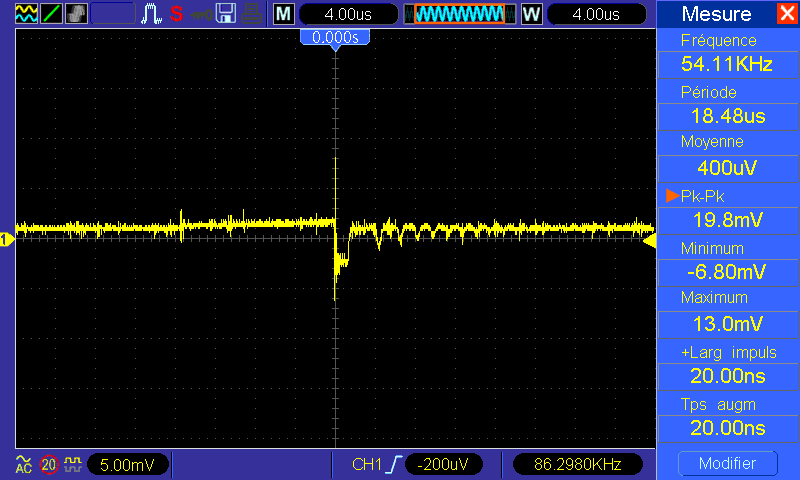Click the red 20 bandwidth limit icon
Image resolution: width=800 pixels, height=480 pixels.
[x=49, y=465]
